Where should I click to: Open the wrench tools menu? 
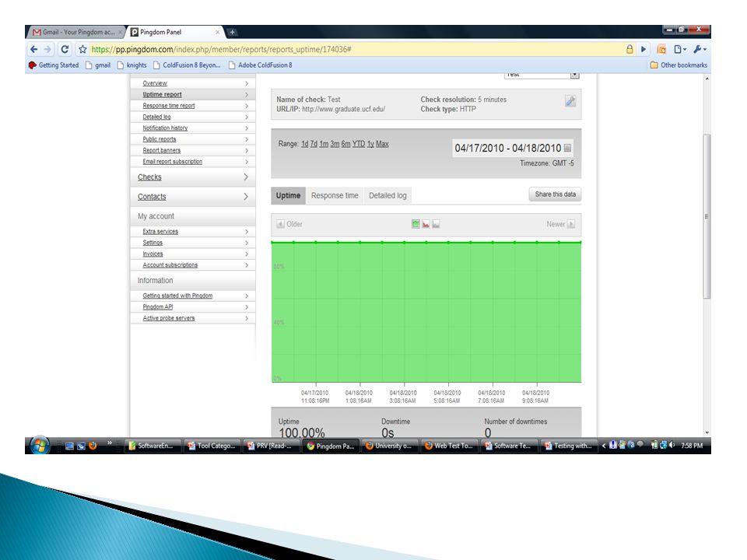click(699, 49)
